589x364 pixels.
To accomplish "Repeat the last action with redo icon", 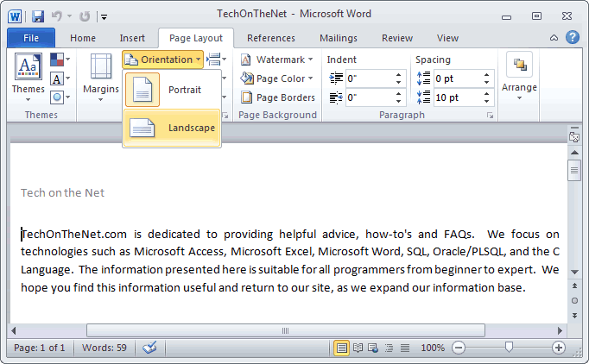I will (85, 16).
